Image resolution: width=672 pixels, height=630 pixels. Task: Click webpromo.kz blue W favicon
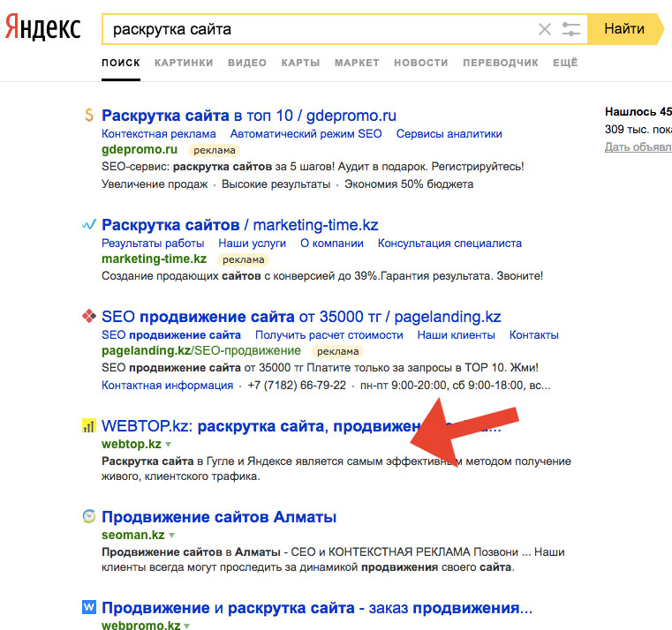pos(89,607)
